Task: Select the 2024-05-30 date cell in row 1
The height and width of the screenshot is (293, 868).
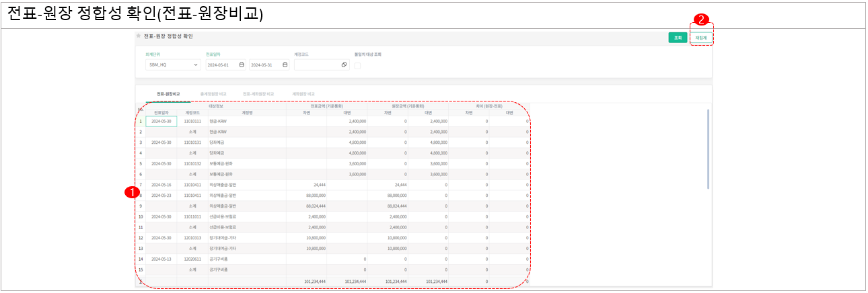Action: point(161,122)
